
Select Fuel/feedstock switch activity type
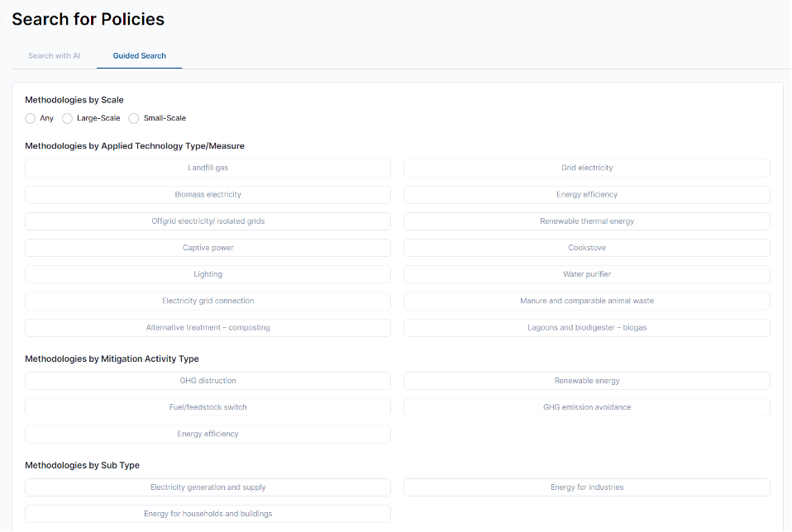pos(208,407)
